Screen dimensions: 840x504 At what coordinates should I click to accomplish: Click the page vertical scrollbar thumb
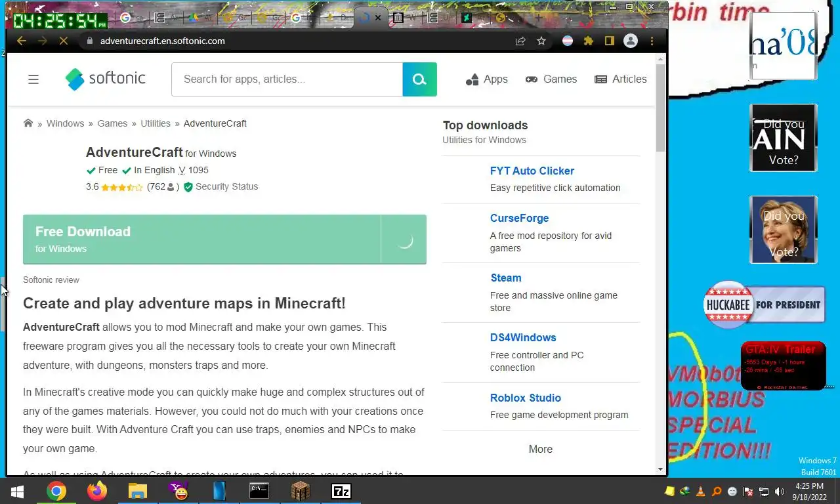[x=661, y=108]
